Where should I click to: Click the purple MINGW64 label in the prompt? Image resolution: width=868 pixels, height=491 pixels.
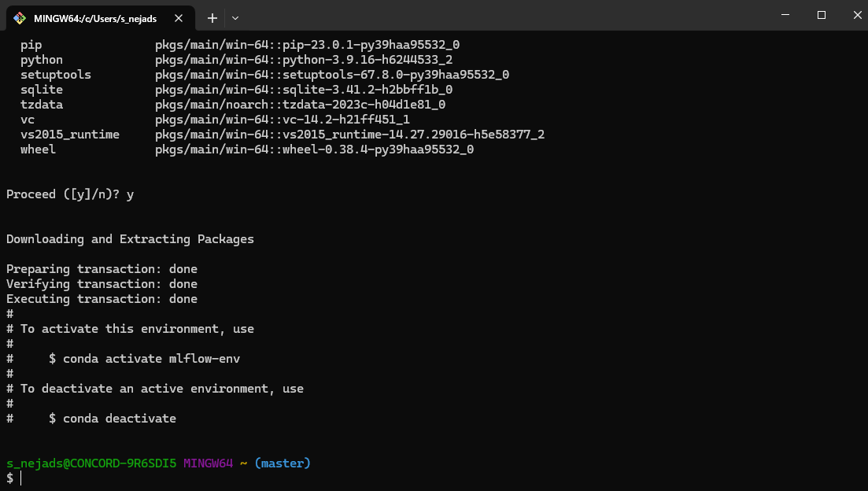pyautogui.click(x=209, y=463)
